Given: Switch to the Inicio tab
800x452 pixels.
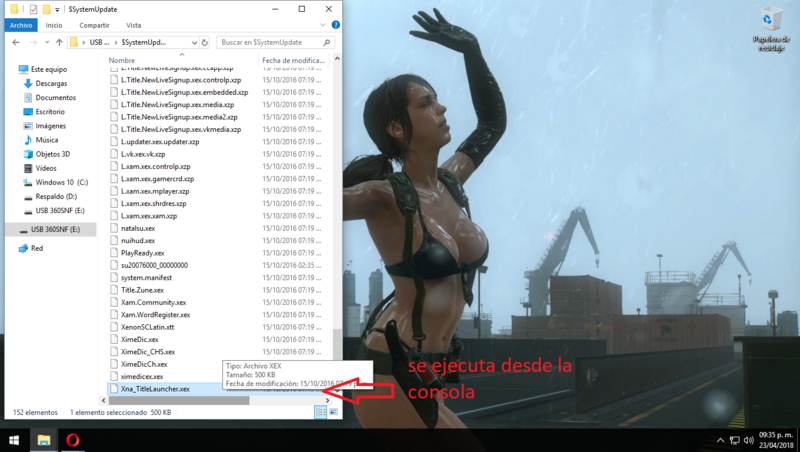Looking at the screenshot, I should [x=54, y=25].
